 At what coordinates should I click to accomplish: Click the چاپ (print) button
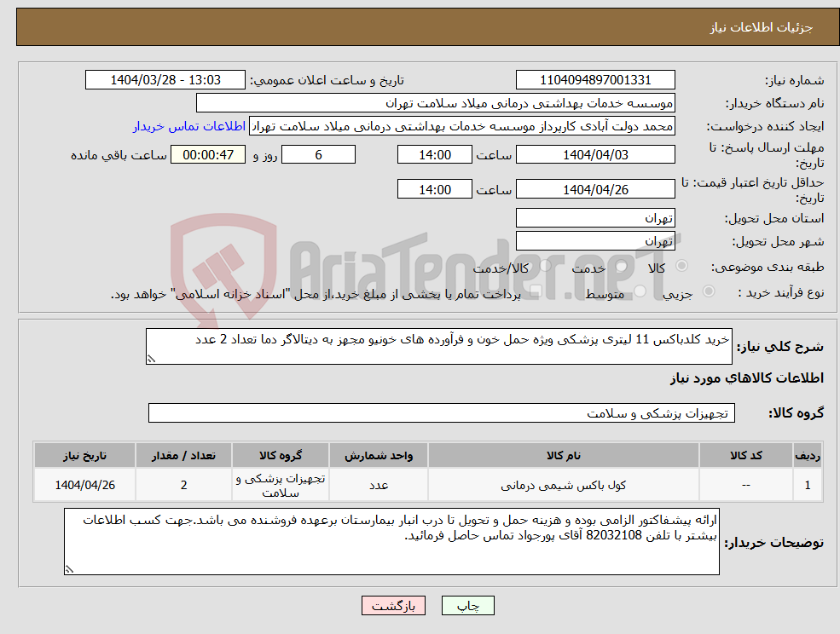point(467,606)
